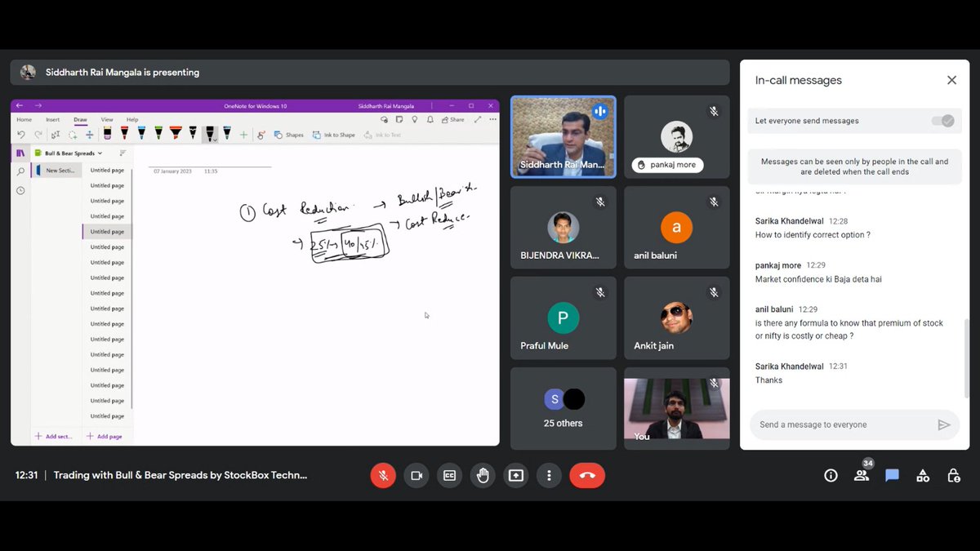Click the Present now button
Image resolution: width=980 pixels, height=551 pixels.
pos(515,475)
